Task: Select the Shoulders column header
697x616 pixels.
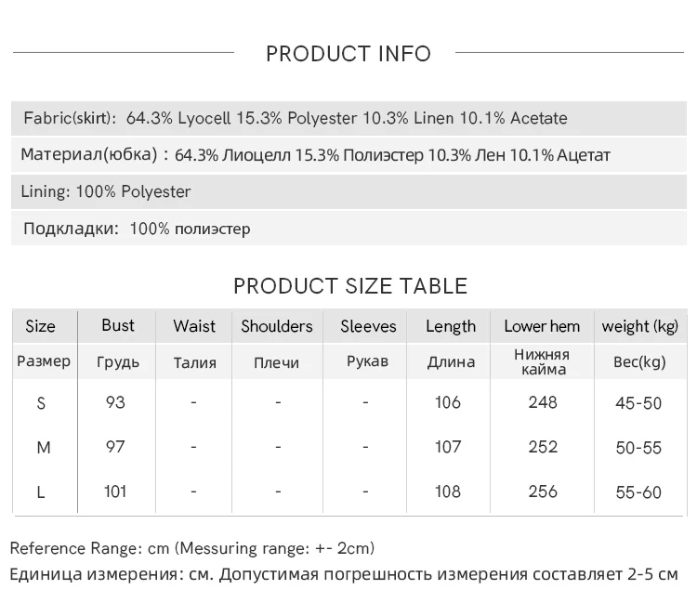Action: tap(276, 326)
